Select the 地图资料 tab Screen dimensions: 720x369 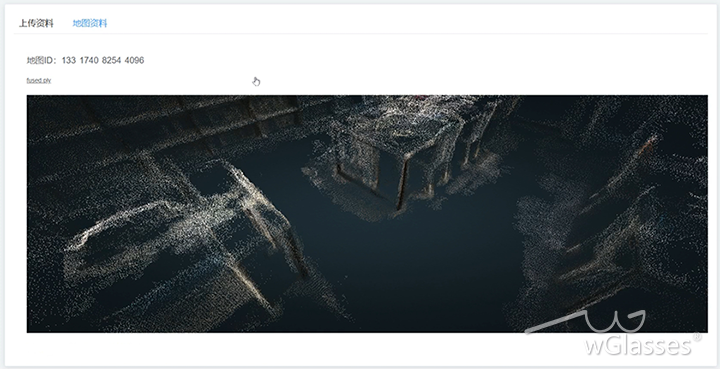[x=90, y=23]
